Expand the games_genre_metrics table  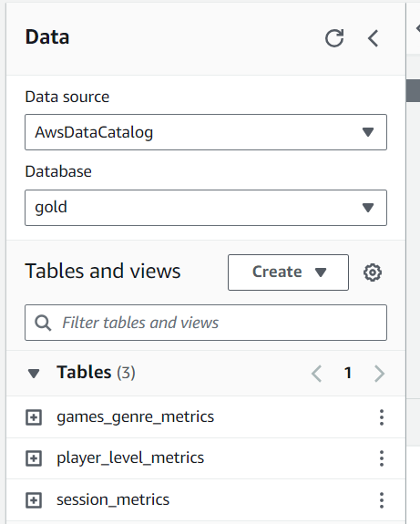[x=34, y=417]
